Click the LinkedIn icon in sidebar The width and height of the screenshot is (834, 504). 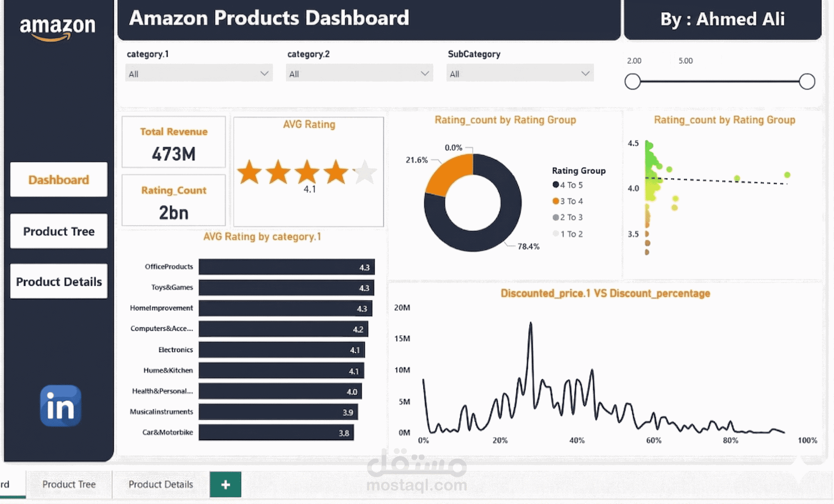click(60, 405)
